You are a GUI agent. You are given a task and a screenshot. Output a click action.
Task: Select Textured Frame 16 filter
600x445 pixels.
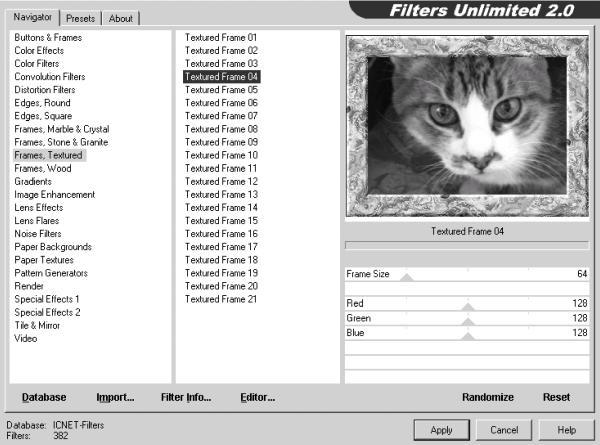click(x=221, y=234)
